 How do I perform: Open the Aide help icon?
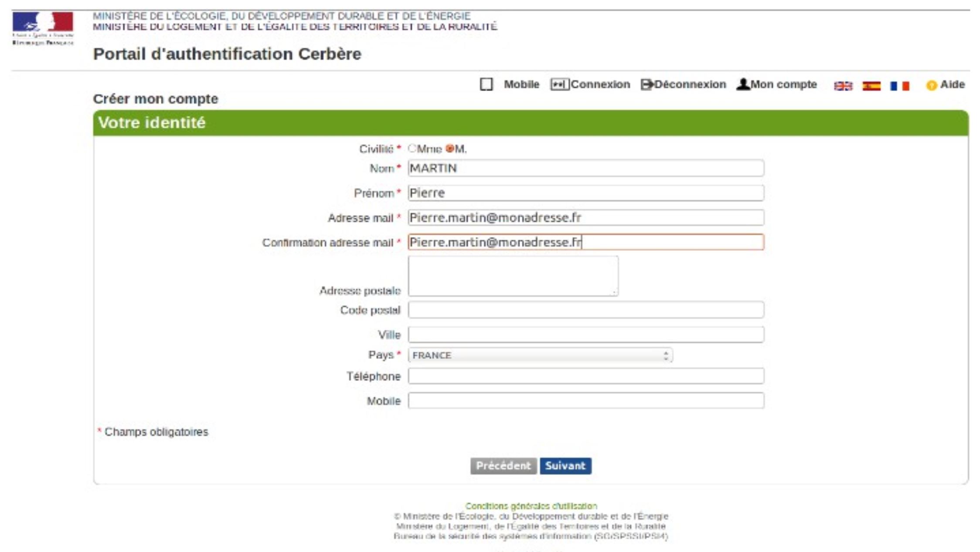point(931,85)
